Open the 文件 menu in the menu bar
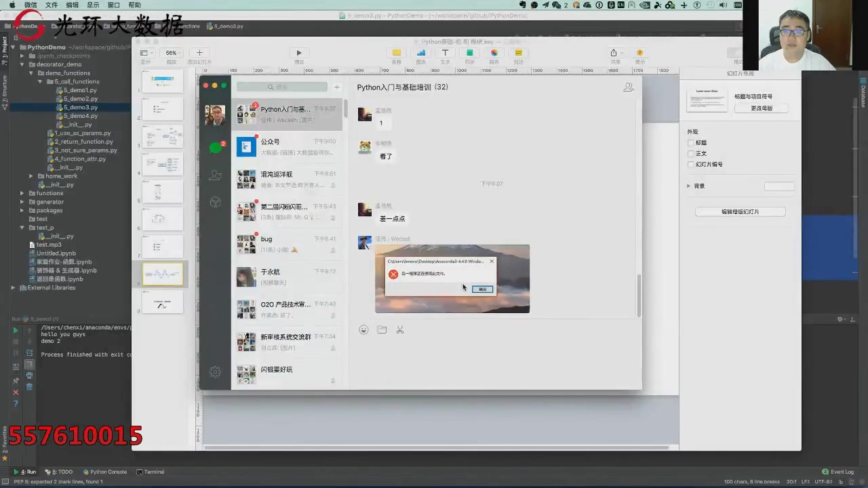Viewport: 868px width, 488px height. coord(51,5)
